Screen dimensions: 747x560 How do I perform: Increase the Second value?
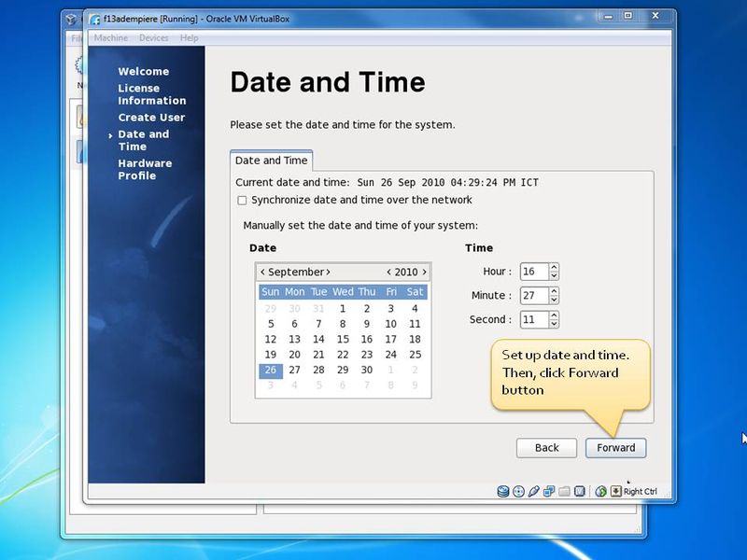point(554,315)
